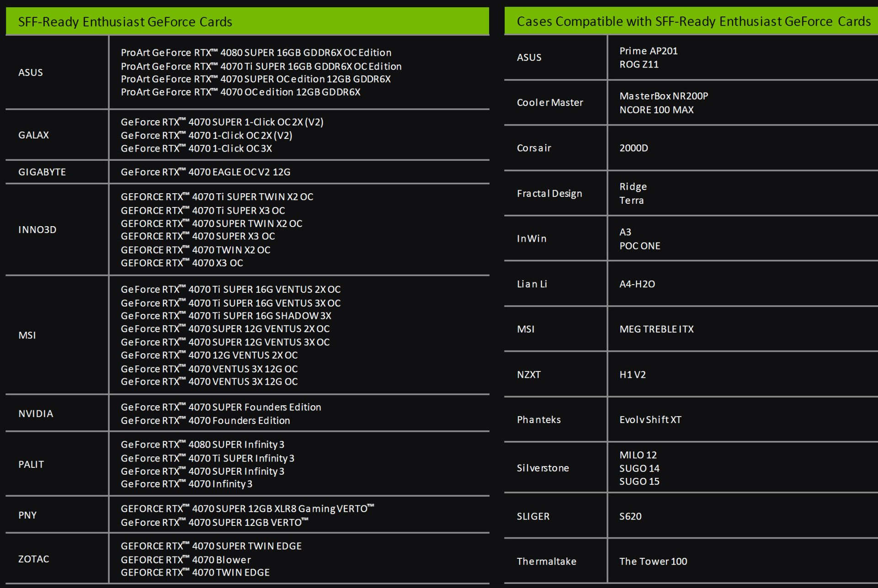Click MSI 4070 Ti SUPER 16G SHADOW 3X
This screenshot has height=588, width=878.
click(226, 316)
